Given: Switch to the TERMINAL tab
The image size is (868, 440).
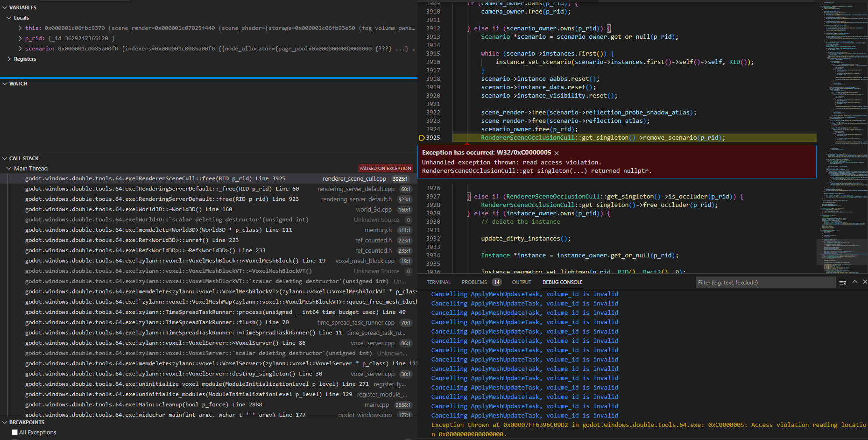Looking at the screenshot, I should pos(438,282).
